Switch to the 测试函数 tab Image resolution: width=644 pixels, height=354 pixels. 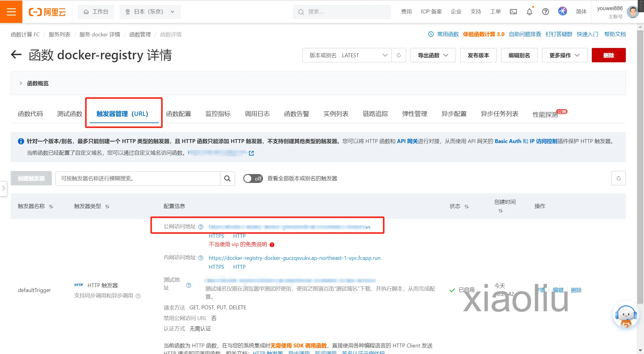pyautogui.click(x=69, y=114)
